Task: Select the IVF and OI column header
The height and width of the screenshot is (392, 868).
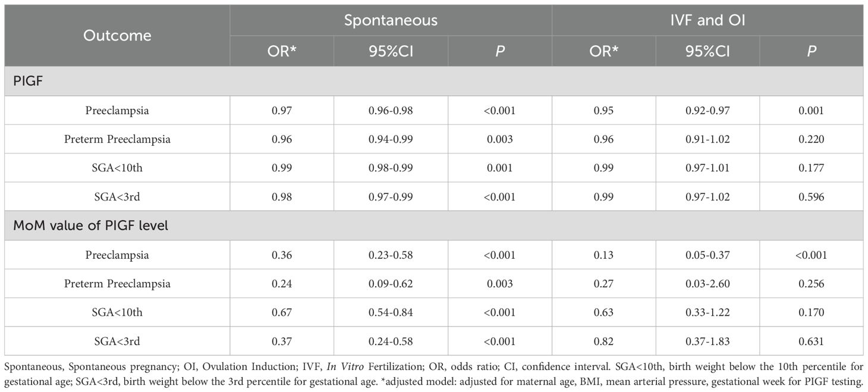Action: [707, 20]
